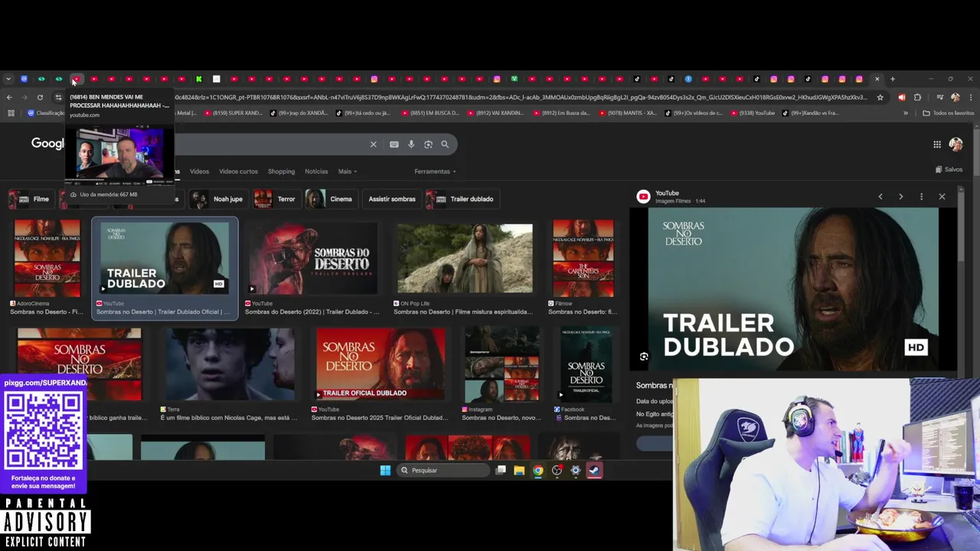980x551 pixels.
Task: Open Salvos saved items link
Action: [949, 169]
